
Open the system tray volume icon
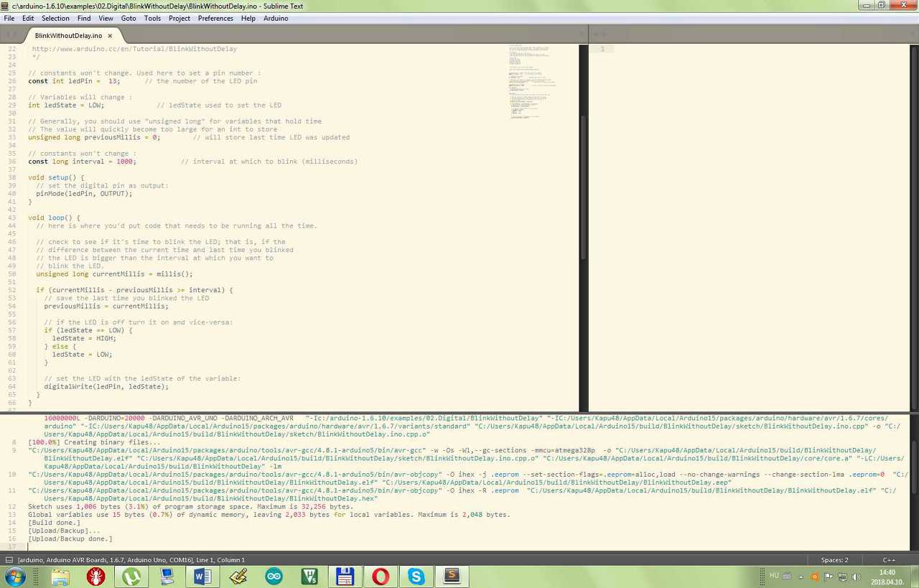(x=856, y=577)
